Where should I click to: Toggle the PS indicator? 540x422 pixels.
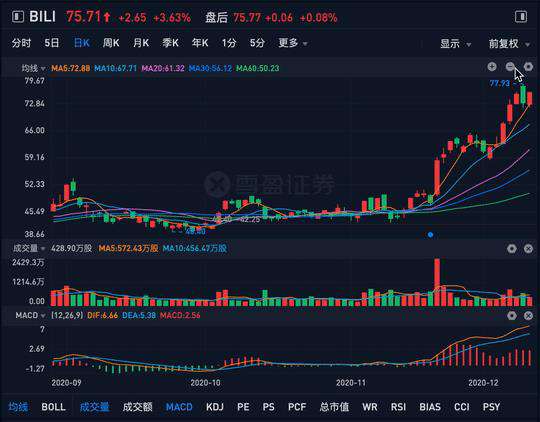click(x=269, y=407)
